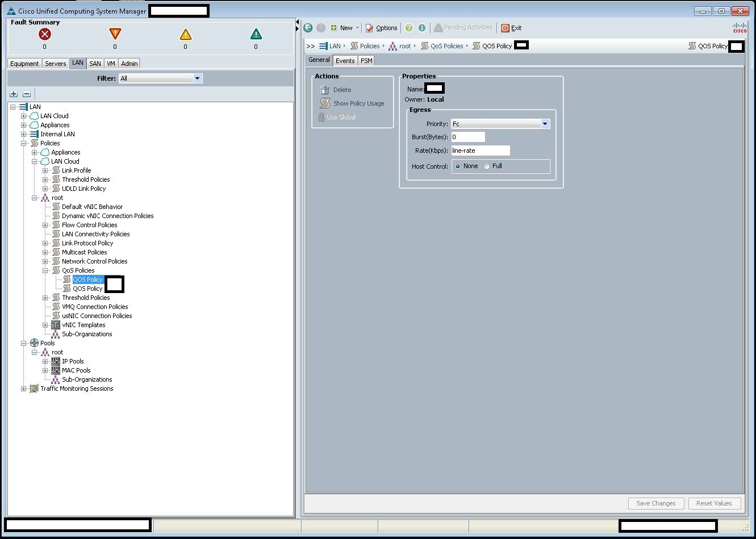Expand the vNIC Templates tree node
Screen dimensions: 756x539
coord(45,325)
